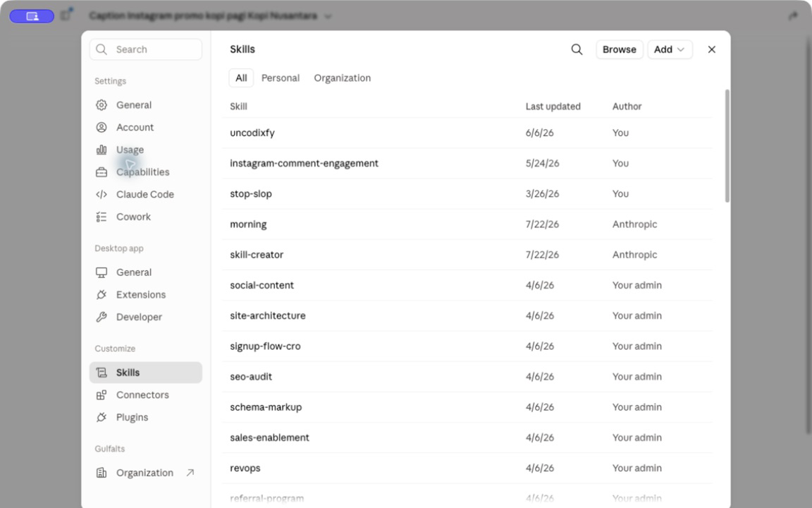The height and width of the screenshot is (508, 812).
Task: Open the seo-audit skill
Action: [x=467, y=377]
